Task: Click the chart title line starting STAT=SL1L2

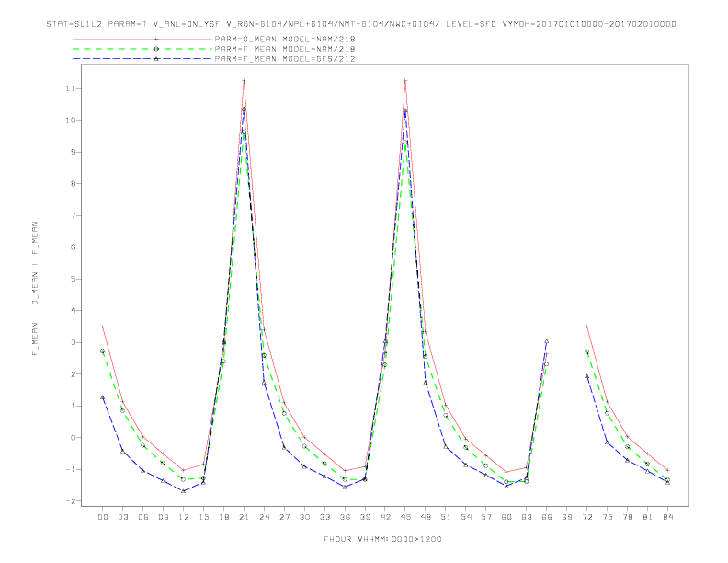Action: coord(361,24)
